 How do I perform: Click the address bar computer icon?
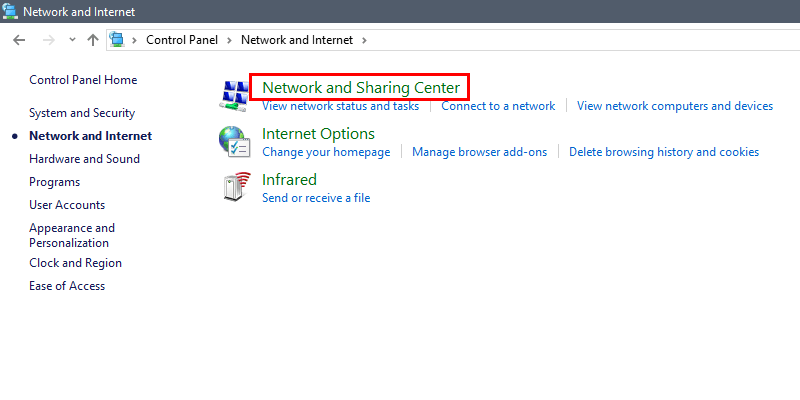[117, 39]
